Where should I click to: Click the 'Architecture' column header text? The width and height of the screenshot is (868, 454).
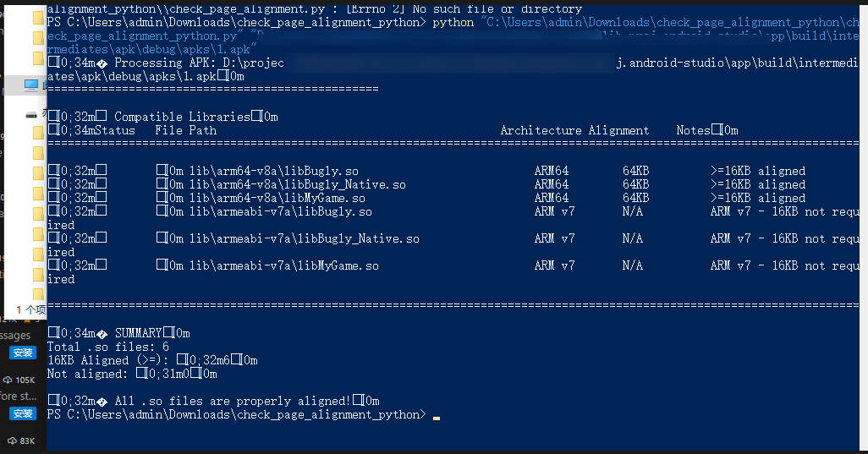[541, 130]
